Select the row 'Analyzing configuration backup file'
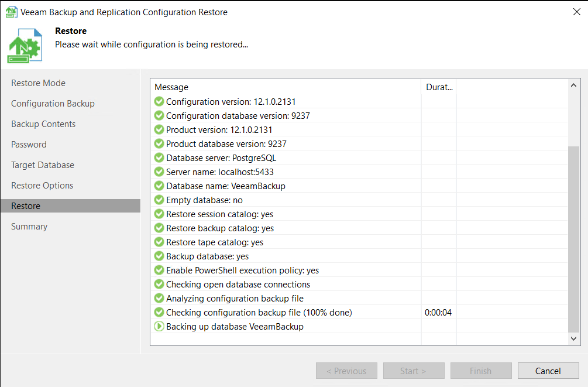This screenshot has height=387, width=588. (359, 299)
